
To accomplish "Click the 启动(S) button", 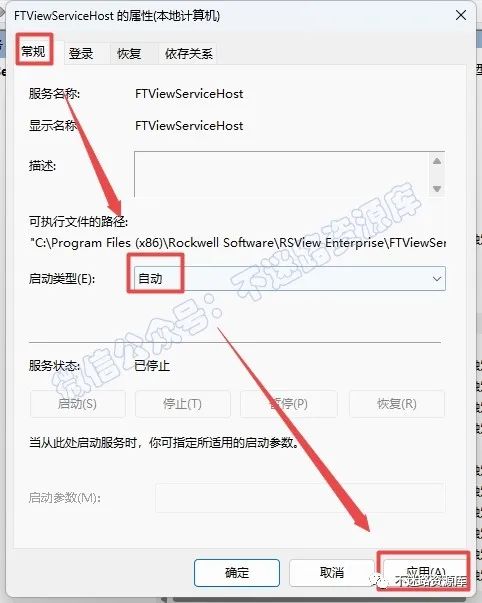I will 77,404.
